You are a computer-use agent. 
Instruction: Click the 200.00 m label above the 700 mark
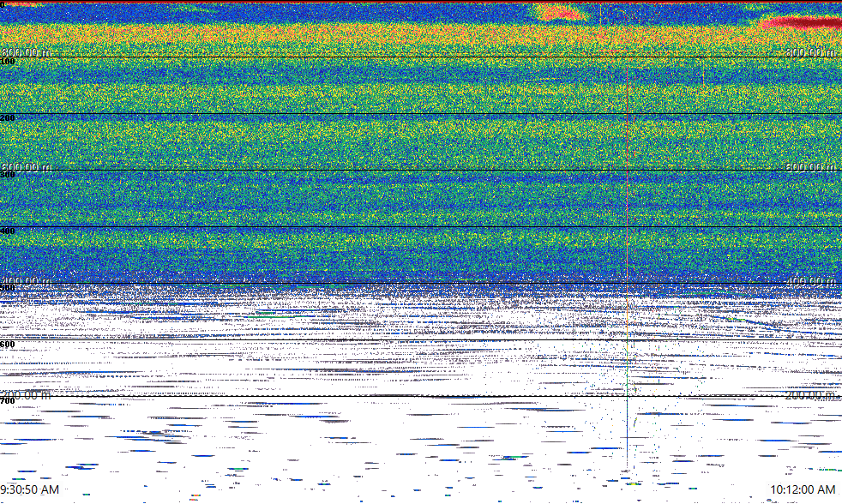point(26,395)
